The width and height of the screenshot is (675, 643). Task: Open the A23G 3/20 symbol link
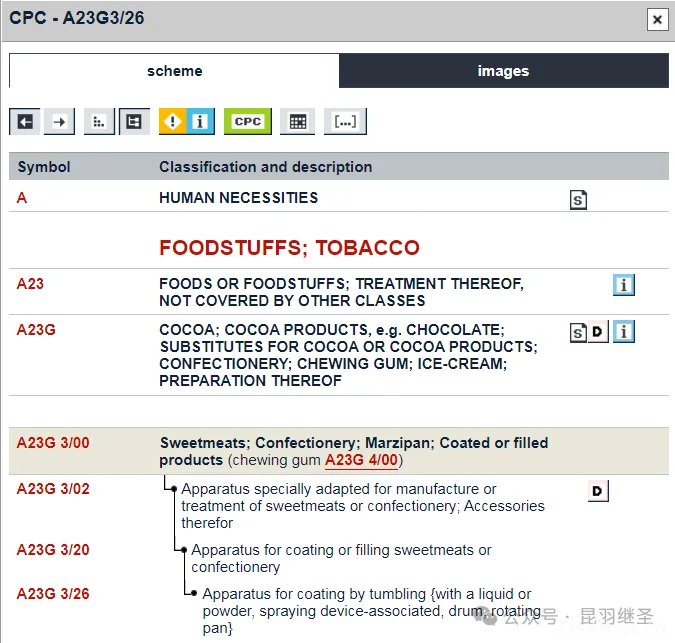[x=53, y=550]
